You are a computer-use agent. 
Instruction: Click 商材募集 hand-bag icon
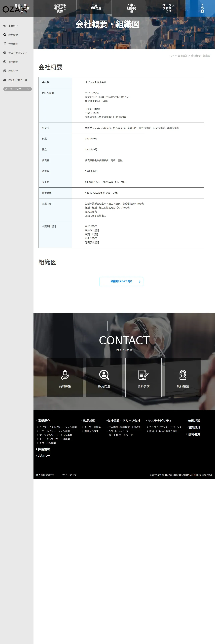[x=65, y=375]
